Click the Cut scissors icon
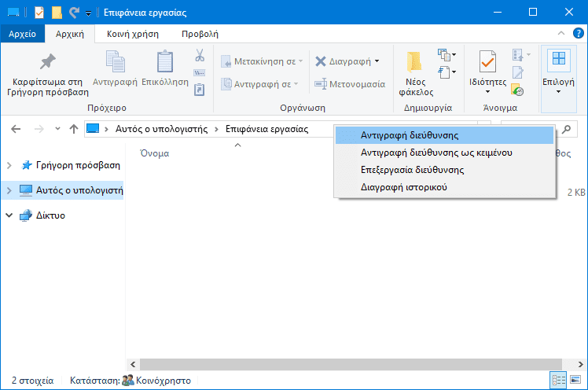Screen dimensions: 588x390 [x=200, y=56]
